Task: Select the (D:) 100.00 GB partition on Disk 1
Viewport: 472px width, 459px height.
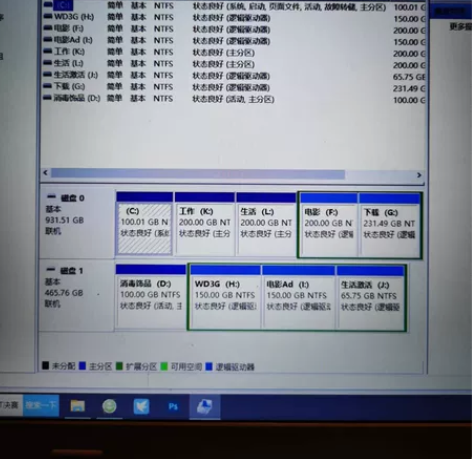Action: (x=151, y=296)
